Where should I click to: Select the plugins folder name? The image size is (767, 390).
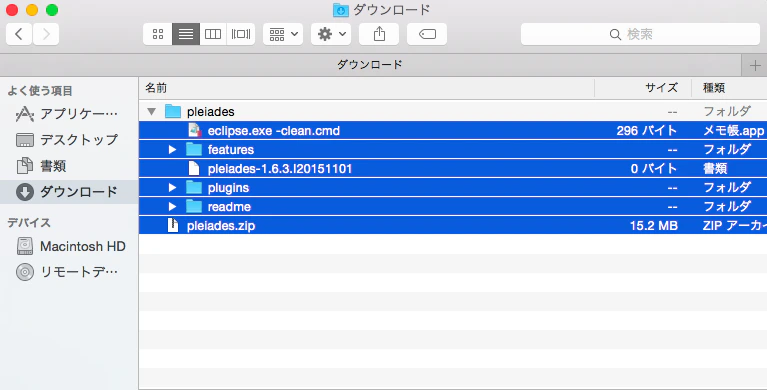(228, 188)
